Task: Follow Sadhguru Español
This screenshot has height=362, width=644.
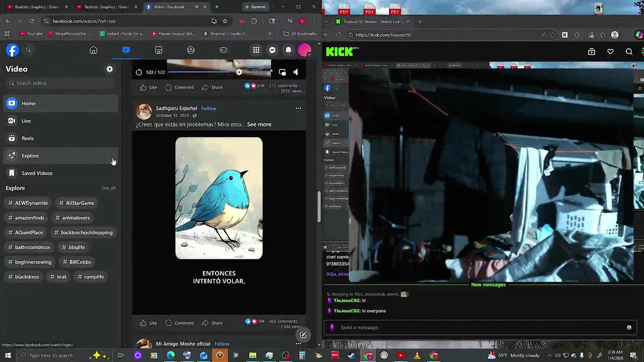Action: pos(209,108)
